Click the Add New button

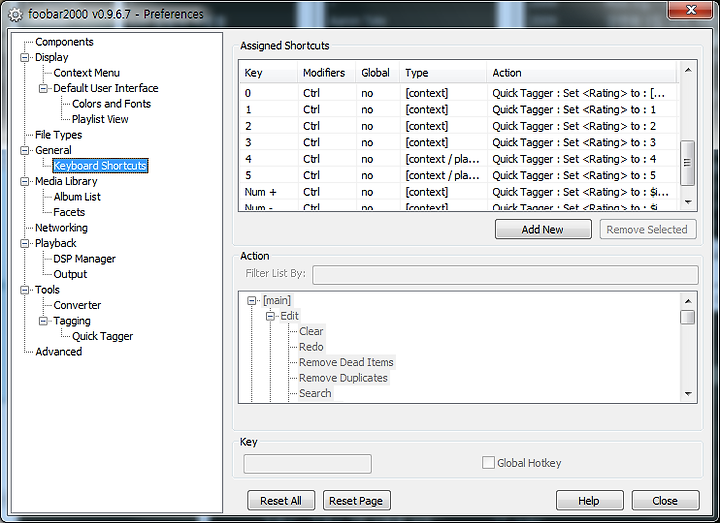543,229
